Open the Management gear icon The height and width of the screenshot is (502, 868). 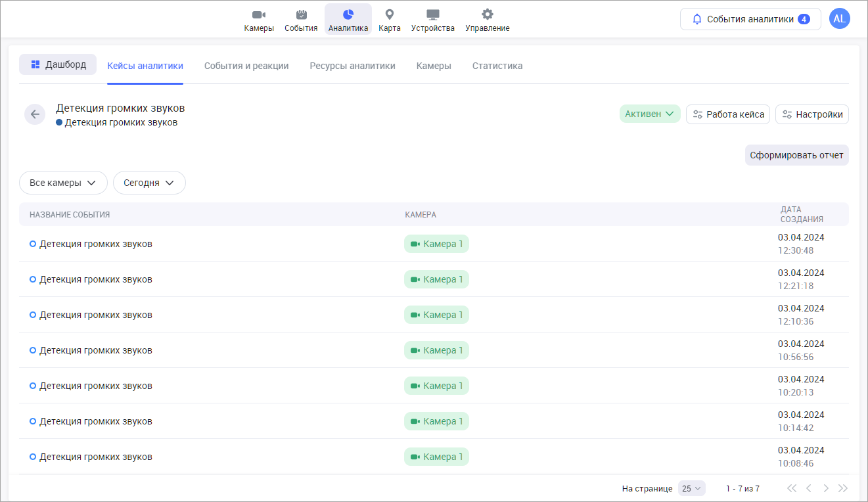(487, 14)
